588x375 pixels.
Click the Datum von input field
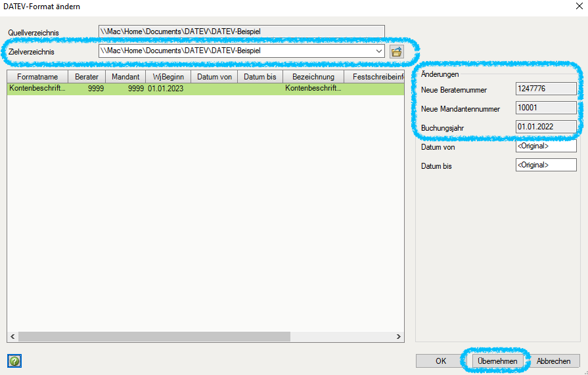pyautogui.click(x=546, y=146)
